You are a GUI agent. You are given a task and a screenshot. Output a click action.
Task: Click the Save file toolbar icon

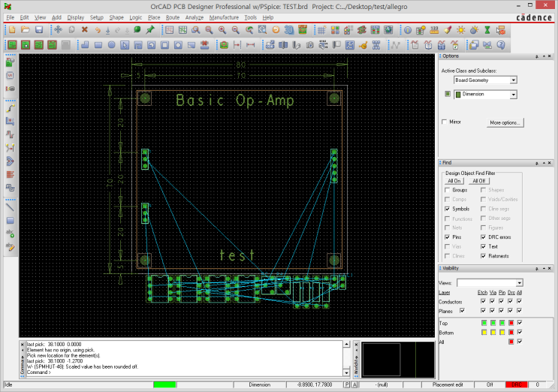38,30
